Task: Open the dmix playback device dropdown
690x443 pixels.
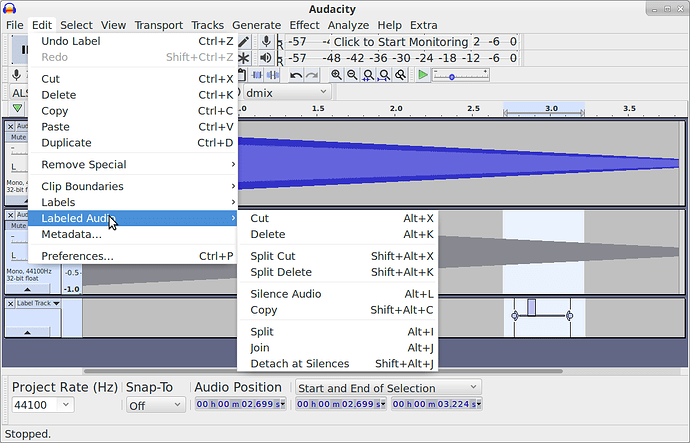Action: click(x=286, y=93)
